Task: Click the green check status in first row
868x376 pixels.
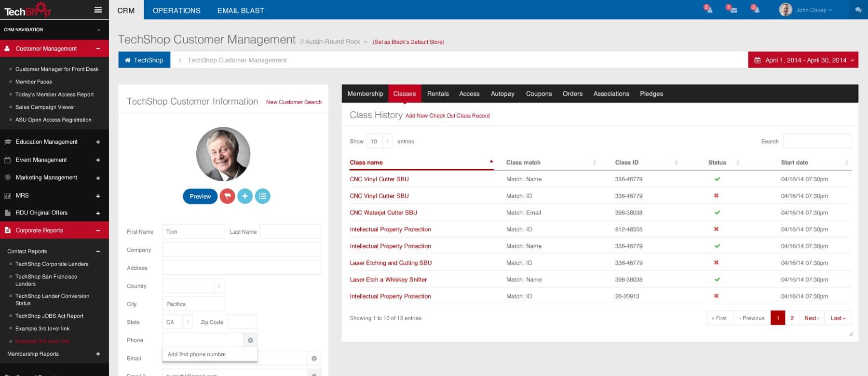Action: click(717, 179)
